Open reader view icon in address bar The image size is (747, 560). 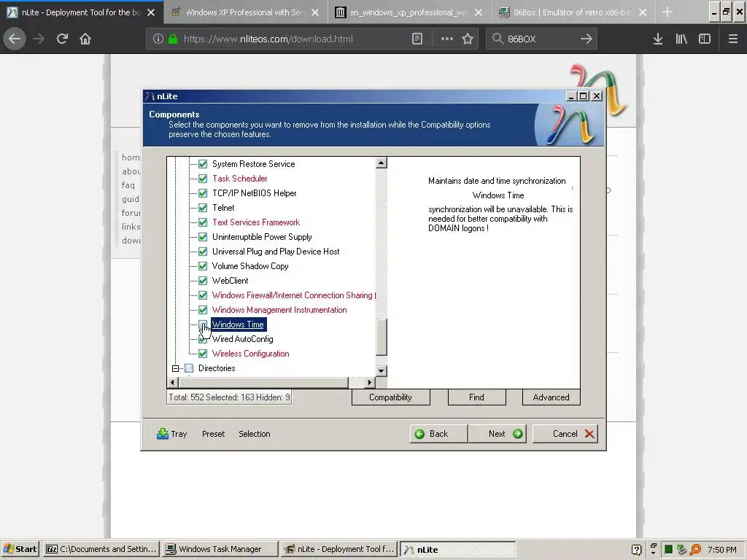click(417, 39)
